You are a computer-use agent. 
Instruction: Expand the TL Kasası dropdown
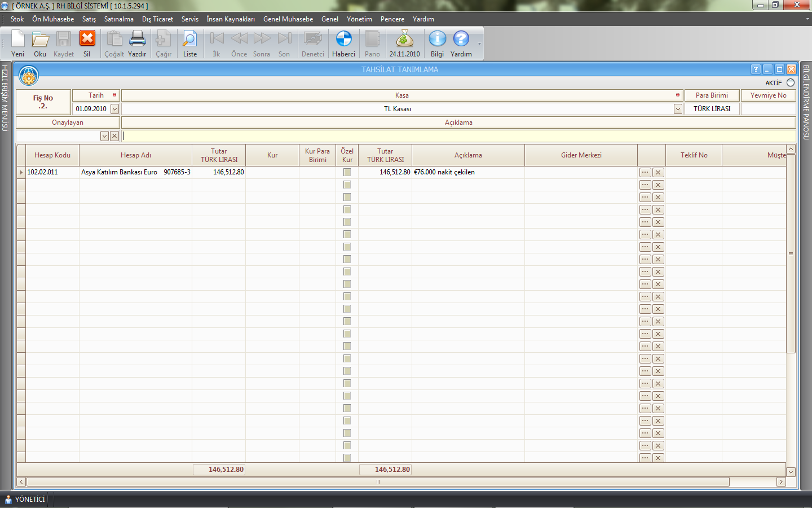[x=678, y=109]
